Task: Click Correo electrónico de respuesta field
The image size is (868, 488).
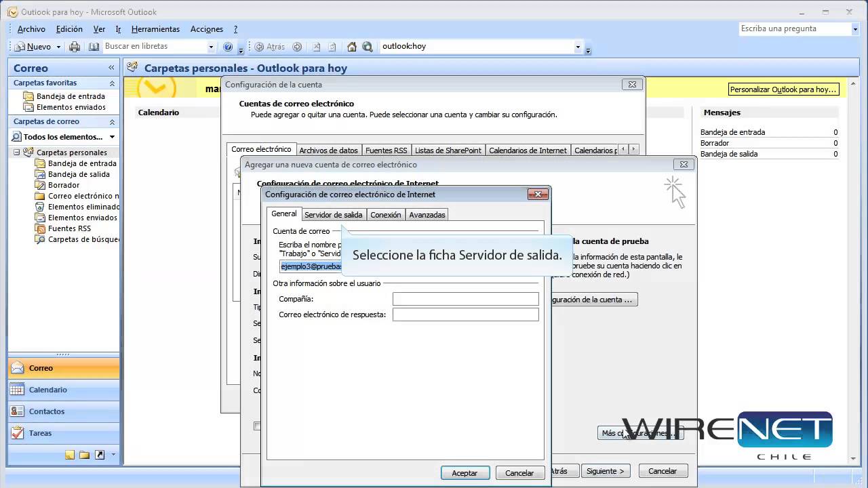Action: pos(466,314)
